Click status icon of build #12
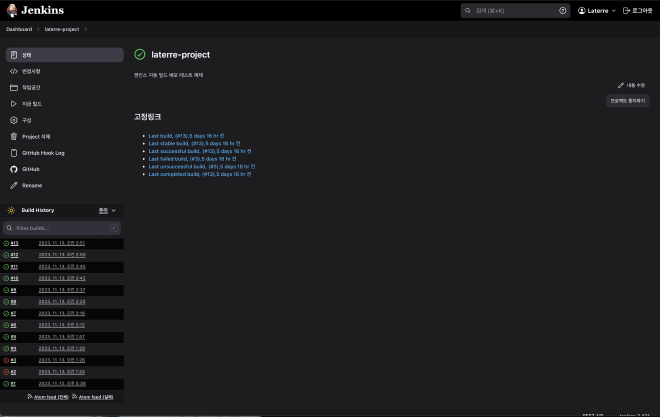660x417 pixels. [x=6, y=255]
